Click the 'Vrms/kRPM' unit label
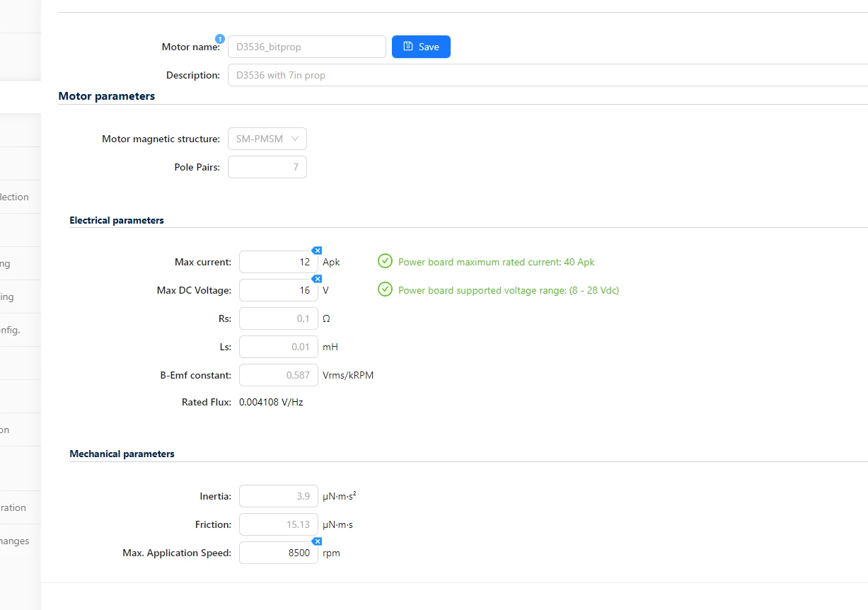Viewport: 868px width, 610px height. coord(348,375)
